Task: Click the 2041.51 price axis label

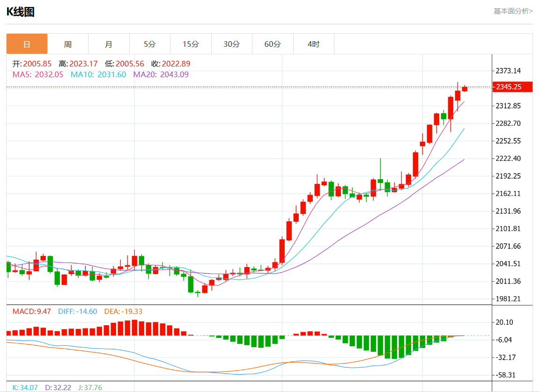Action: [508, 264]
